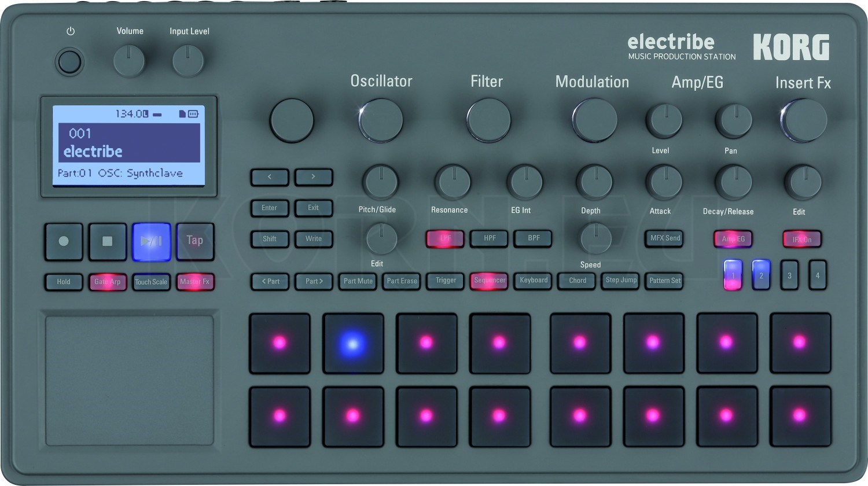Screen dimensions: 868x486
Task: Activate the Sequencer mode
Action: (489, 281)
